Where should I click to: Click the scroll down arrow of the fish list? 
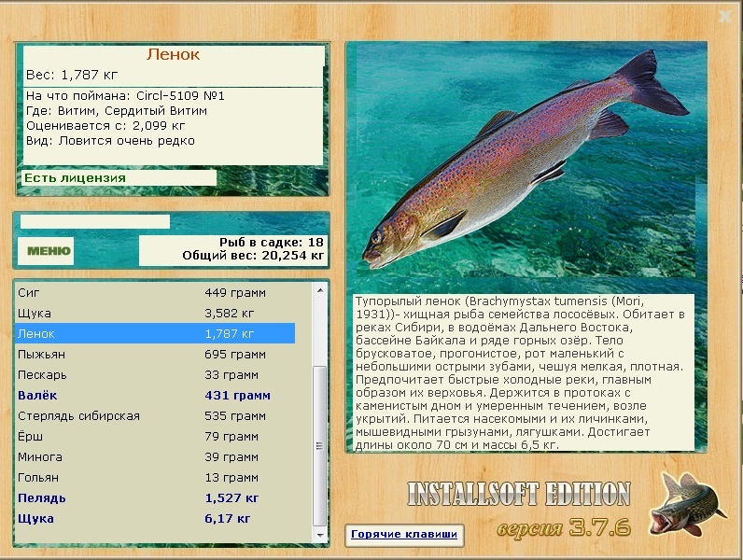[x=320, y=535]
